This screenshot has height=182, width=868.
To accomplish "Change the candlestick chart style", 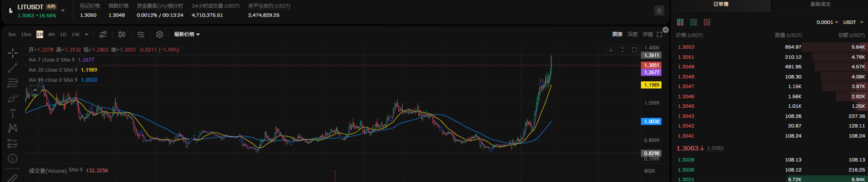I will pyautogui.click(x=122, y=34).
